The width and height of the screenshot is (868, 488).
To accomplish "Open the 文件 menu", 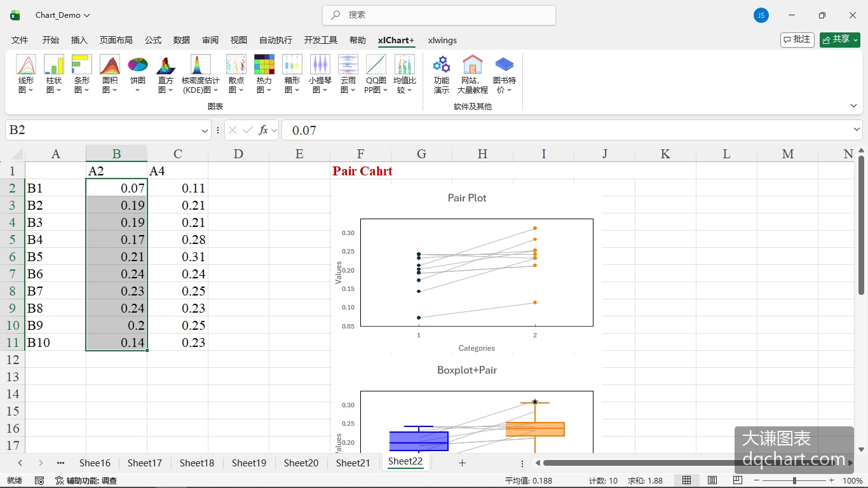I will click(20, 40).
